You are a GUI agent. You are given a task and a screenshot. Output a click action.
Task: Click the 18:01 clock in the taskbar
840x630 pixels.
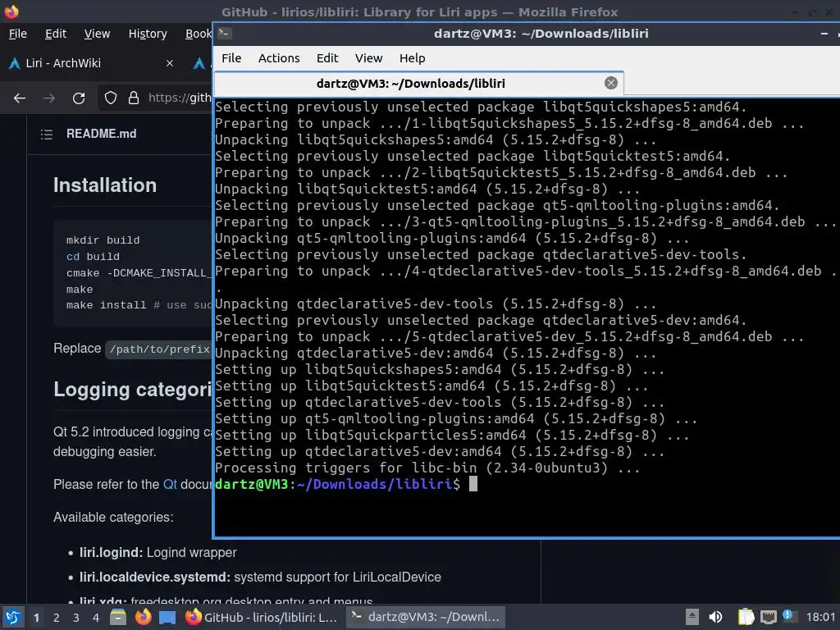click(x=820, y=617)
